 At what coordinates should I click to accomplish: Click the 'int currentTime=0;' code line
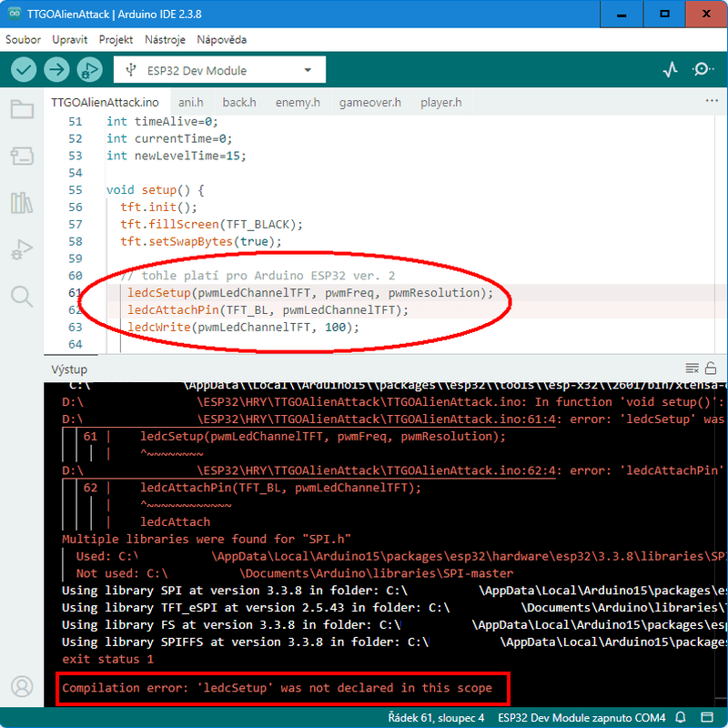169,138
